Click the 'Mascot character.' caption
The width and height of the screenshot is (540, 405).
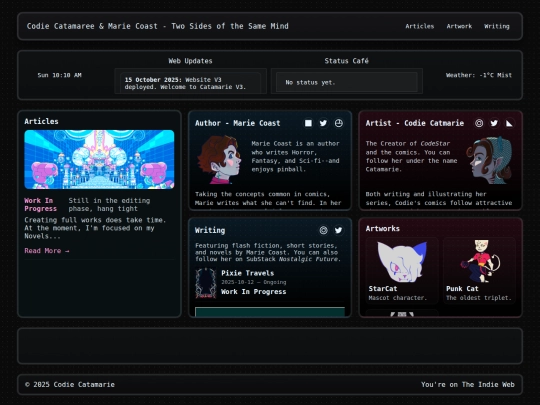(398, 298)
